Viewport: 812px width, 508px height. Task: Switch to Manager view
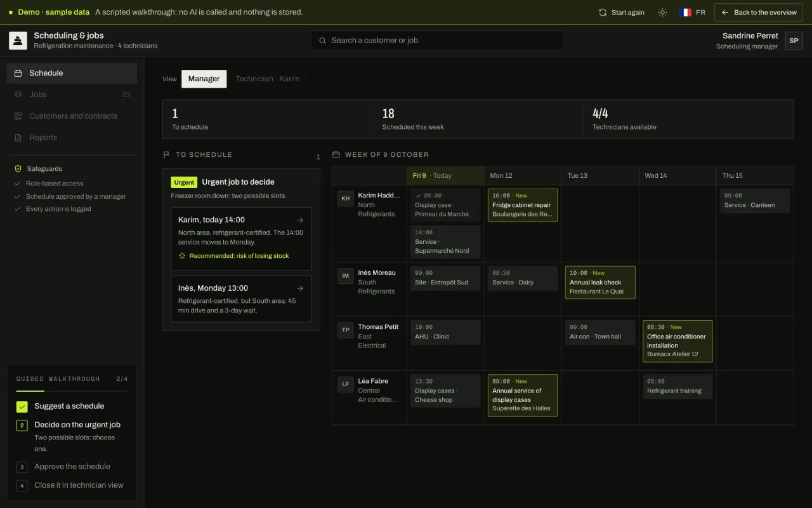(204, 79)
